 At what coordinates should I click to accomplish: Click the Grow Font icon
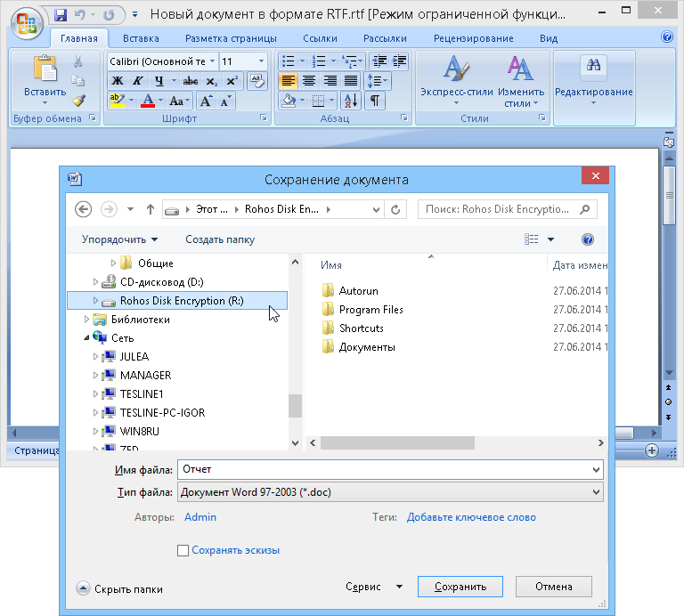[206, 101]
